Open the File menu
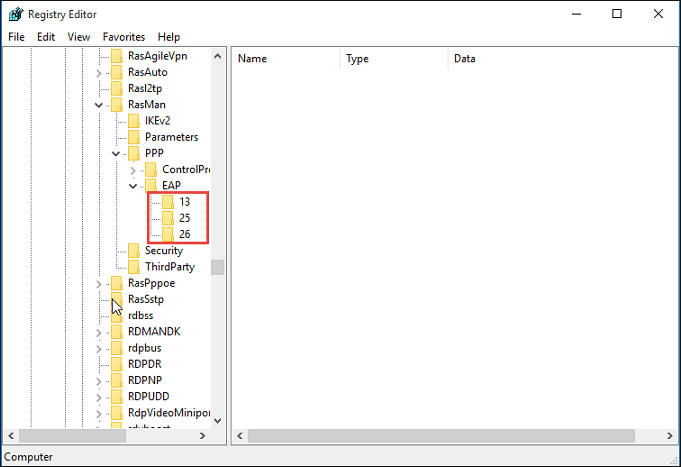This screenshot has width=681, height=467. (17, 37)
